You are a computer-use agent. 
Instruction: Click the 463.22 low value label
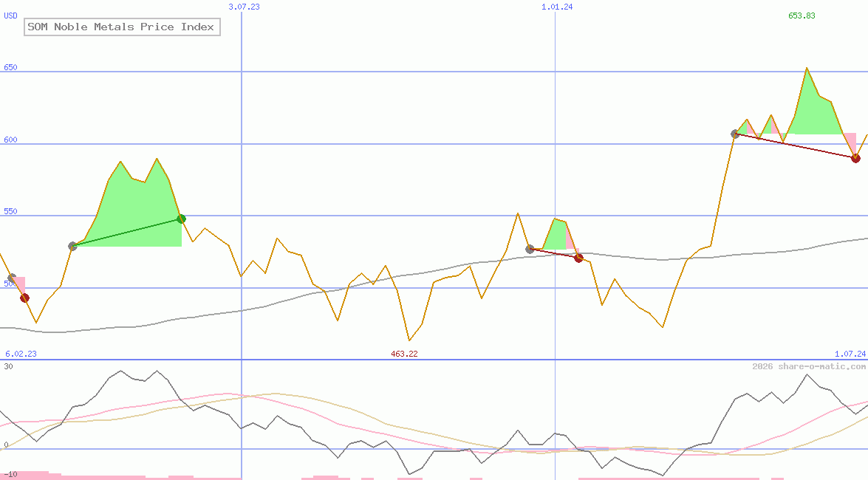[x=403, y=353]
